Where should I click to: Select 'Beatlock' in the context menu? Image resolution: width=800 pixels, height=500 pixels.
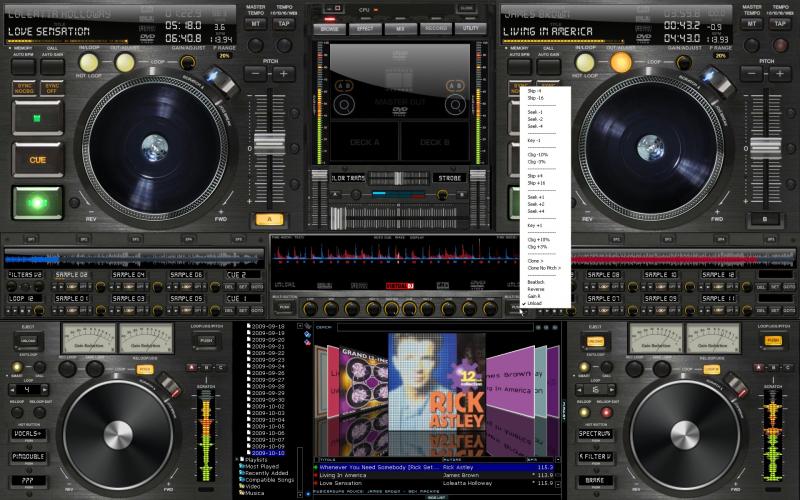[x=535, y=282]
